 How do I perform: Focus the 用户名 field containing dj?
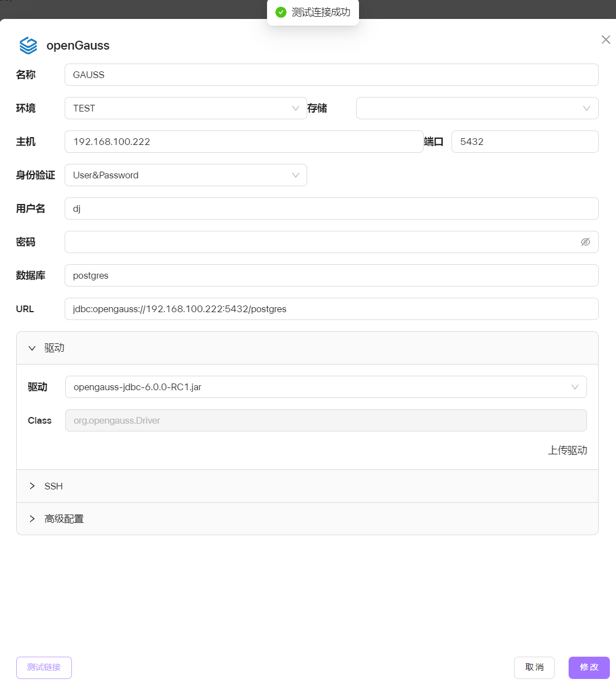coord(332,208)
